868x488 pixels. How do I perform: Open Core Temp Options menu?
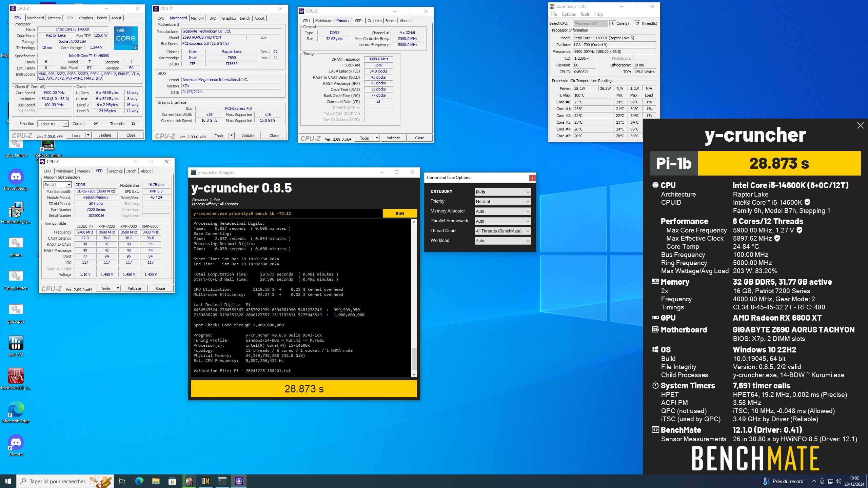point(568,14)
